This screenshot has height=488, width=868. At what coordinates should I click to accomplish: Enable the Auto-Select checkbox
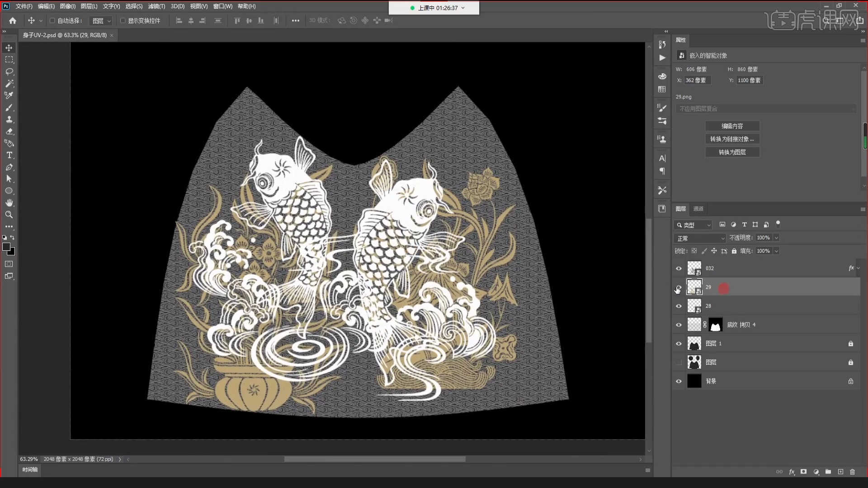click(x=52, y=20)
